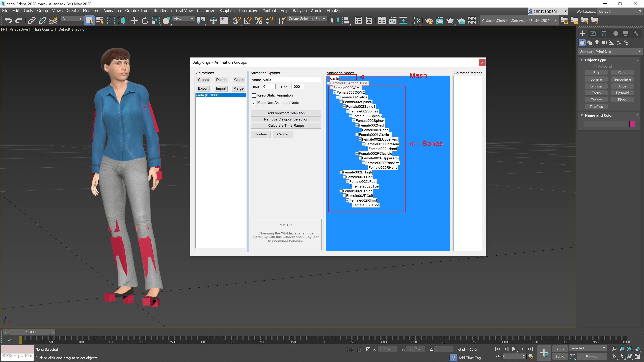Collapse the Object Type rollout

582,60
